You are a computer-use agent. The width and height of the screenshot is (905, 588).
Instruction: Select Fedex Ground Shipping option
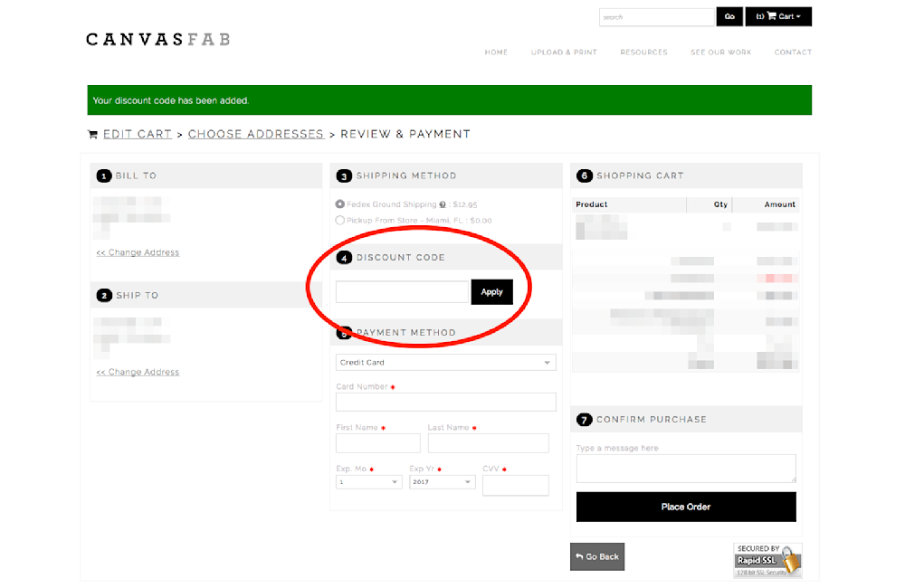340,204
